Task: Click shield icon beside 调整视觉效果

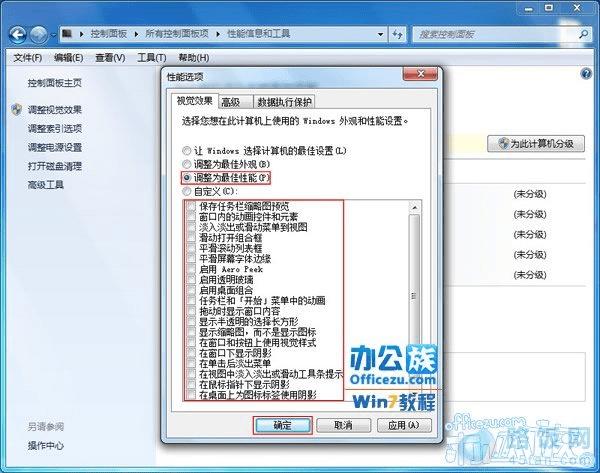Action: coord(16,109)
